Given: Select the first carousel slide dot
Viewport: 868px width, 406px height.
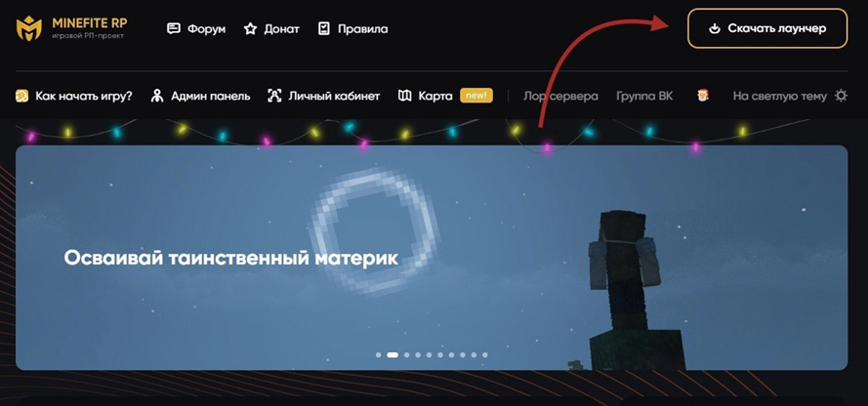Looking at the screenshot, I should click(379, 355).
